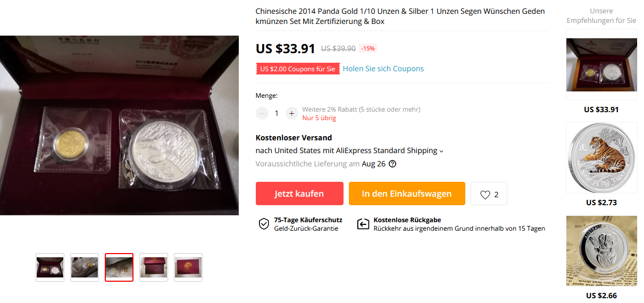644x303 pixels.
Task: Click the US $2.00 Coupons für Sie tag
Action: [x=298, y=69]
